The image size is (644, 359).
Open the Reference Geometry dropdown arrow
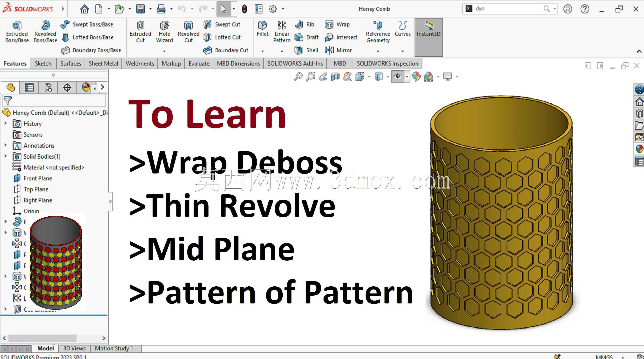tap(378, 51)
